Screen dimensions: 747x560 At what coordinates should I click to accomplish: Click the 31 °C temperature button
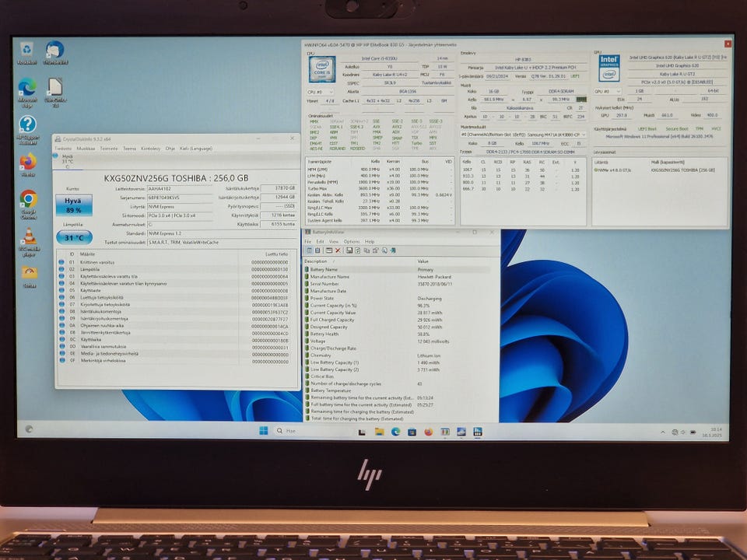click(74, 237)
